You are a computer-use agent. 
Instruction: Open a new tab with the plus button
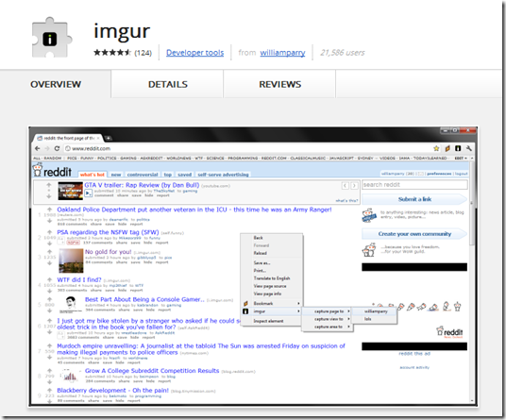coord(109,138)
